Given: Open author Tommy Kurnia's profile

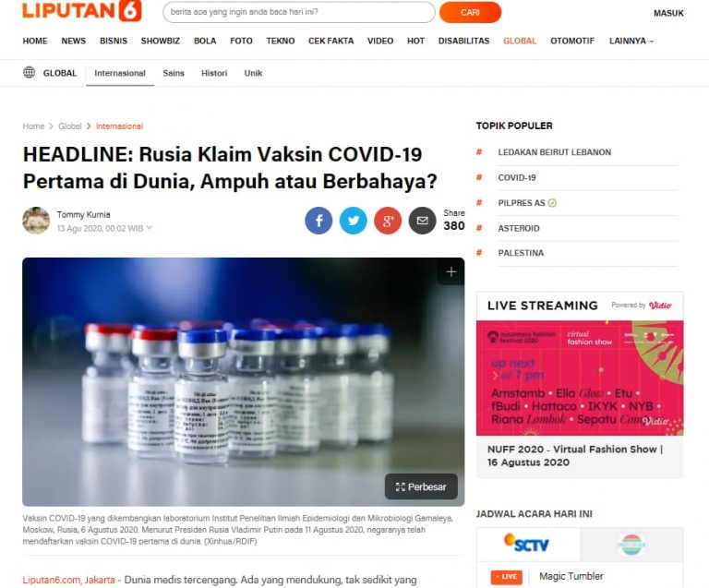Looking at the screenshot, I should [x=83, y=215].
